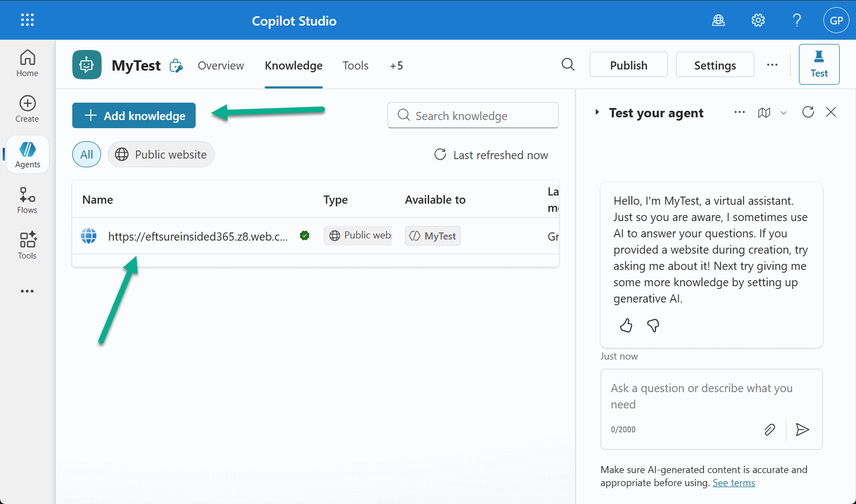
Task: Expand the activity map dropdown chevron
Action: pos(784,113)
